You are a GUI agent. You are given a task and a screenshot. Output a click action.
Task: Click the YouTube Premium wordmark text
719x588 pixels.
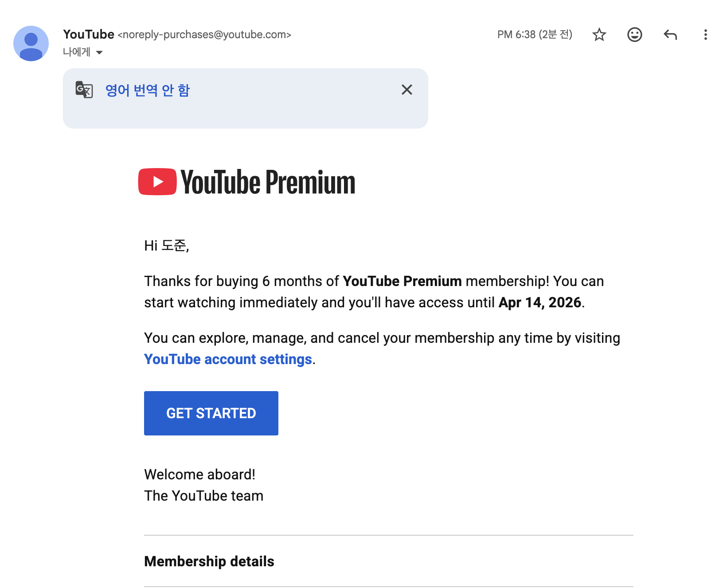[x=268, y=182]
